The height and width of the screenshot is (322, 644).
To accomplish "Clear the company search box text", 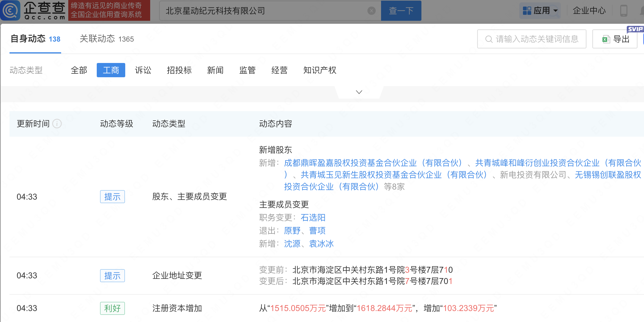I will point(371,11).
